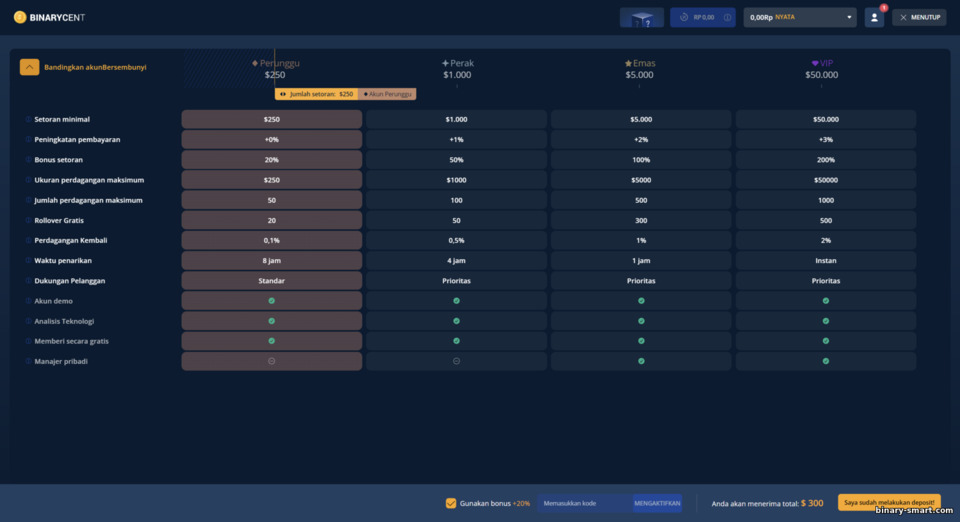The image size is (960, 522).
Task: Click the RP 0,00 bonus balance button
Action: pos(702,18)
